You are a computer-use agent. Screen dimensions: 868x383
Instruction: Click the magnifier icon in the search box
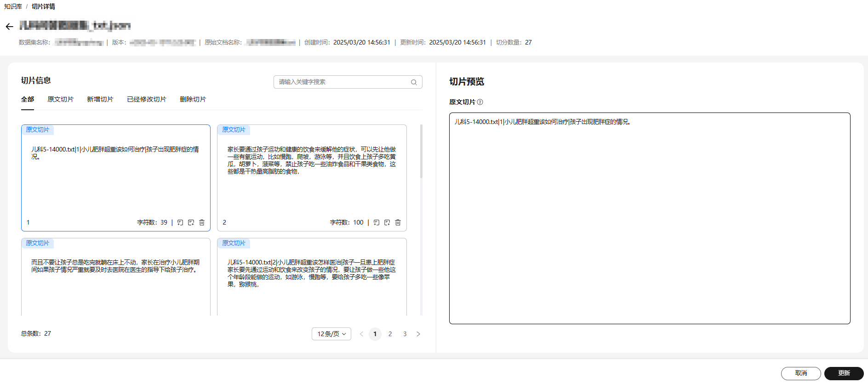click(x=414, y=82)
